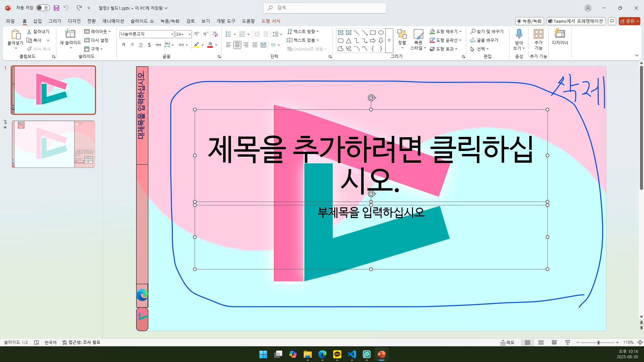
Task: Expand the shapes gallery More arrow
Action: pyautogui.click(x=389, y=41)
